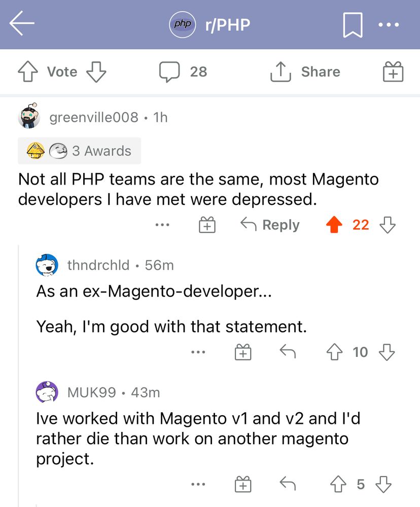
Task: Reply to thndrchld's comment via arrow icon
Action: click(x=288, y=352)
